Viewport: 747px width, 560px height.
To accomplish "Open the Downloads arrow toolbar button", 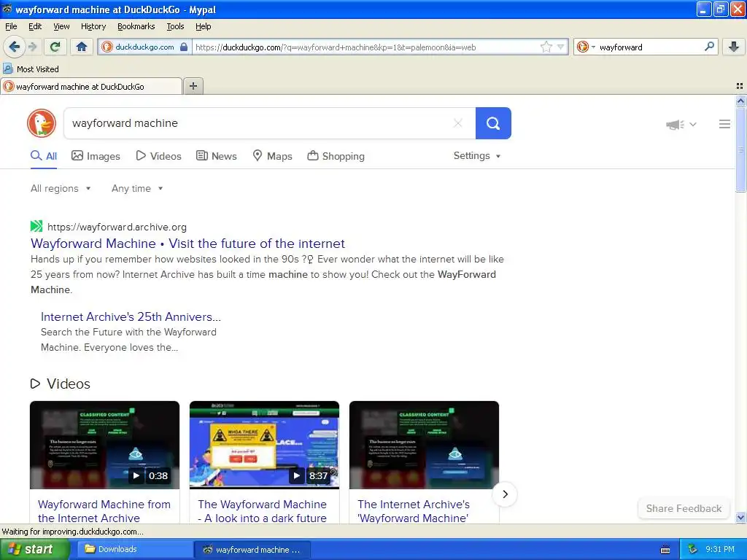I will 734,47.
